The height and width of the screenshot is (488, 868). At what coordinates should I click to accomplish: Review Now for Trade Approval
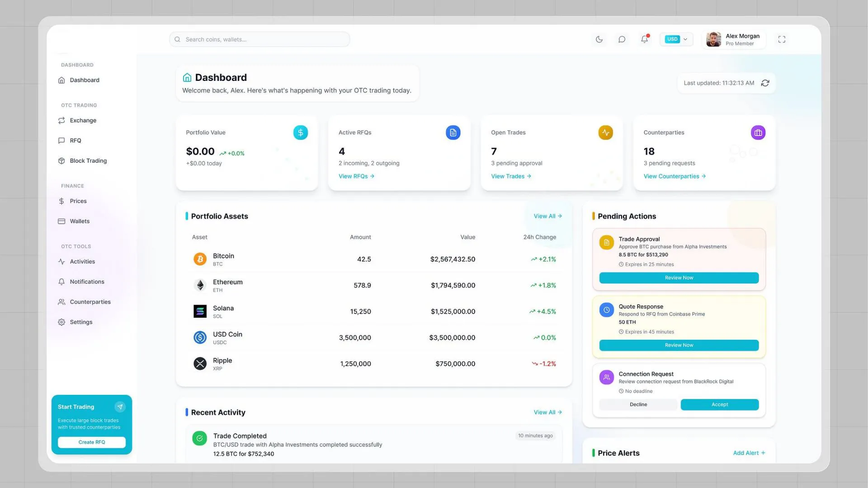(679, 278)
